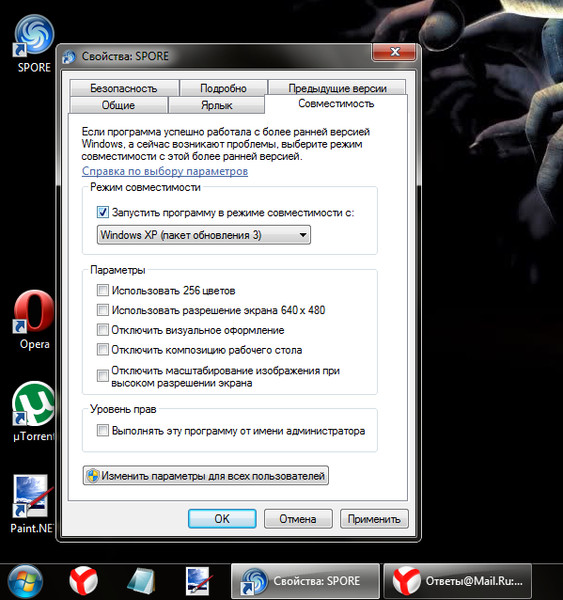Confirm with the OK button
The image size is (563, 600).
(x=222, y=519)
